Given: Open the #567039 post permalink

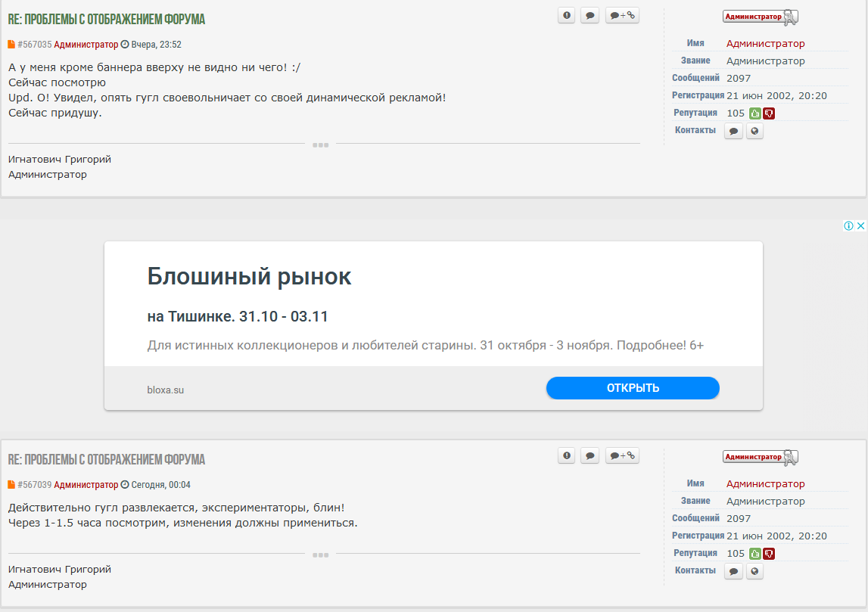Looking at the screenshot, I should point(34,485).
